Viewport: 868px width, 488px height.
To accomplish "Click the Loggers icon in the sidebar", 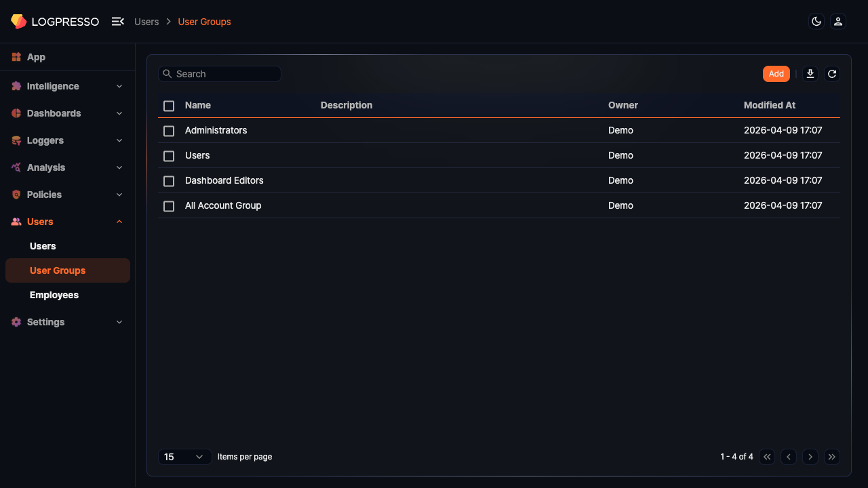I will click(16, 140).
